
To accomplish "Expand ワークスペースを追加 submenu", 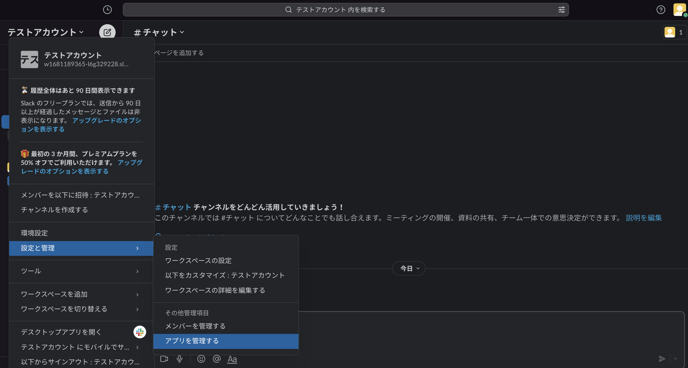I will [81, 294].
